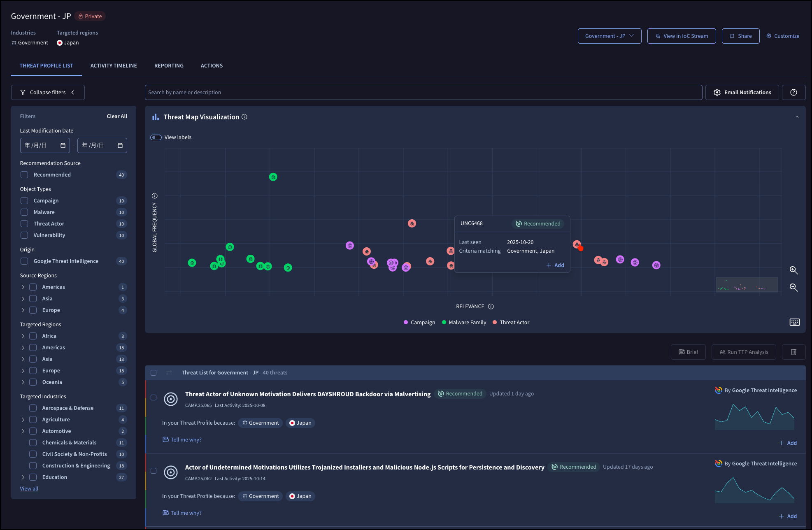Click the info icon next to RELEVANCE

pos(491,307)
